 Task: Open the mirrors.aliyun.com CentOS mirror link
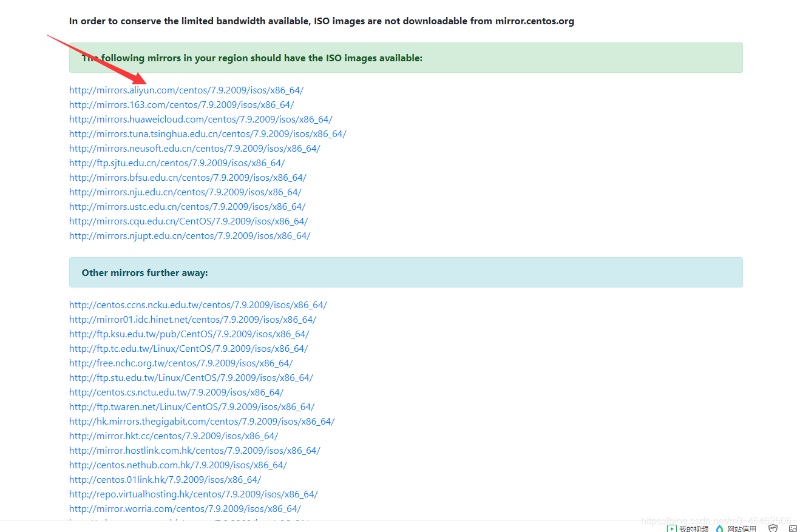[x=186, y=90]
